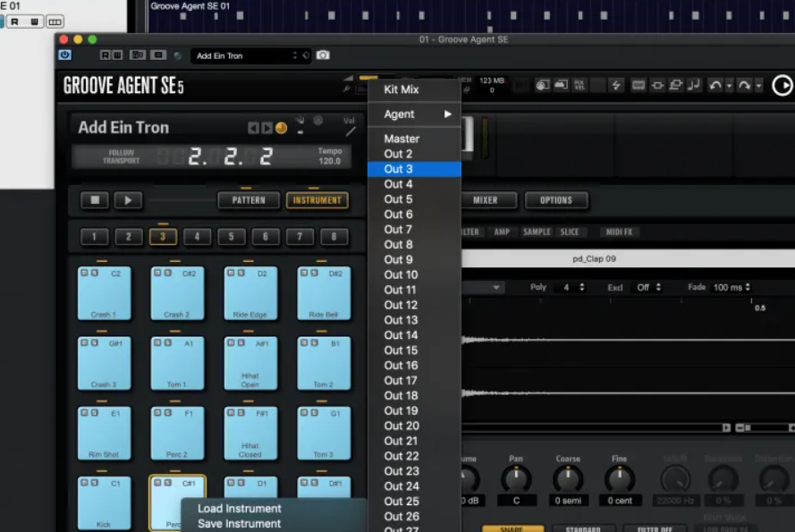The height and width of the screenshot is (532, 795).
Task: Select pad group 4
Action: (x=197, y=236)
